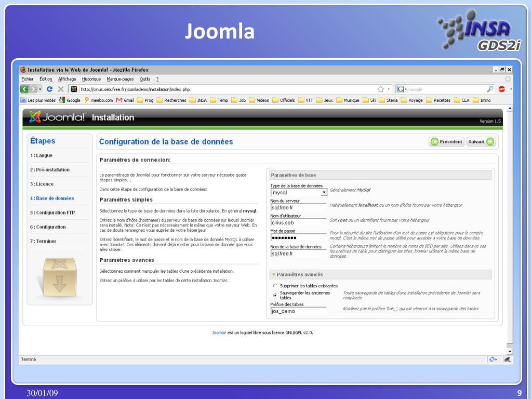Image resolution: width=532 pixels, height=399 pixels.
Task: Open the Marque-pages menu
Action: coord(120,79)
